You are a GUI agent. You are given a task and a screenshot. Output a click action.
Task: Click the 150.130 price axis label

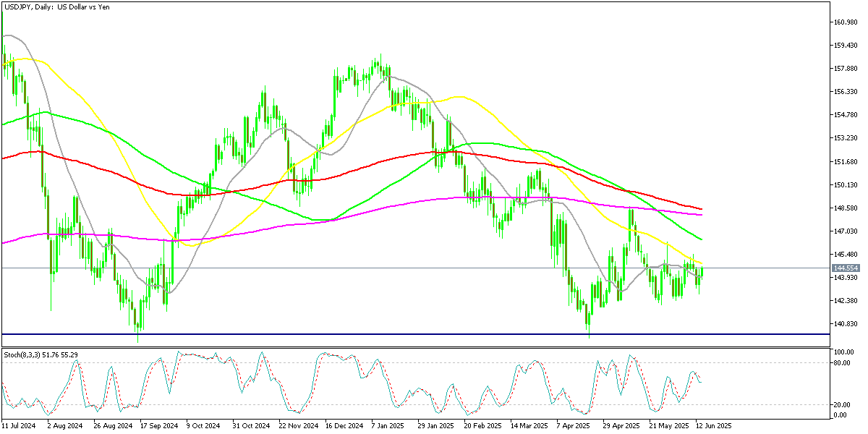coord(845,185)
